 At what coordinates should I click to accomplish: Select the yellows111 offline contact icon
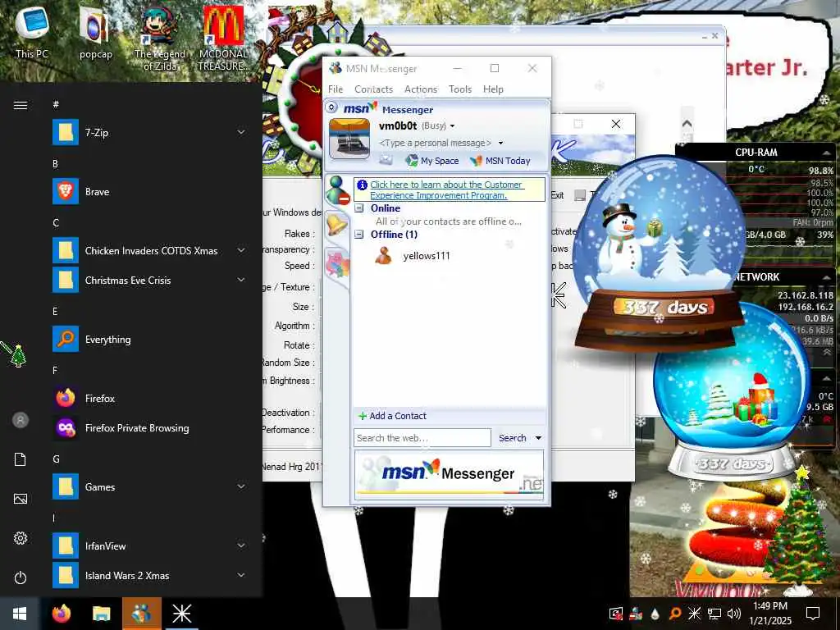pos(384,256)
